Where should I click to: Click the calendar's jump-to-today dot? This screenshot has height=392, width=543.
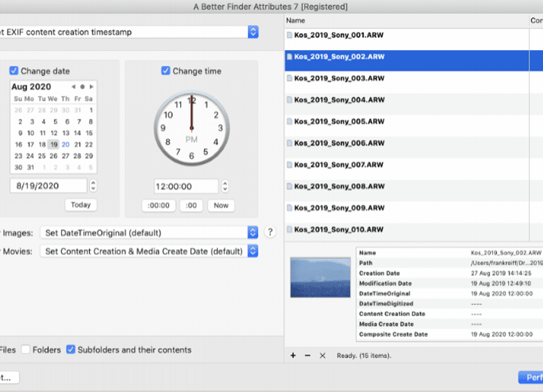tap(82, 87)
